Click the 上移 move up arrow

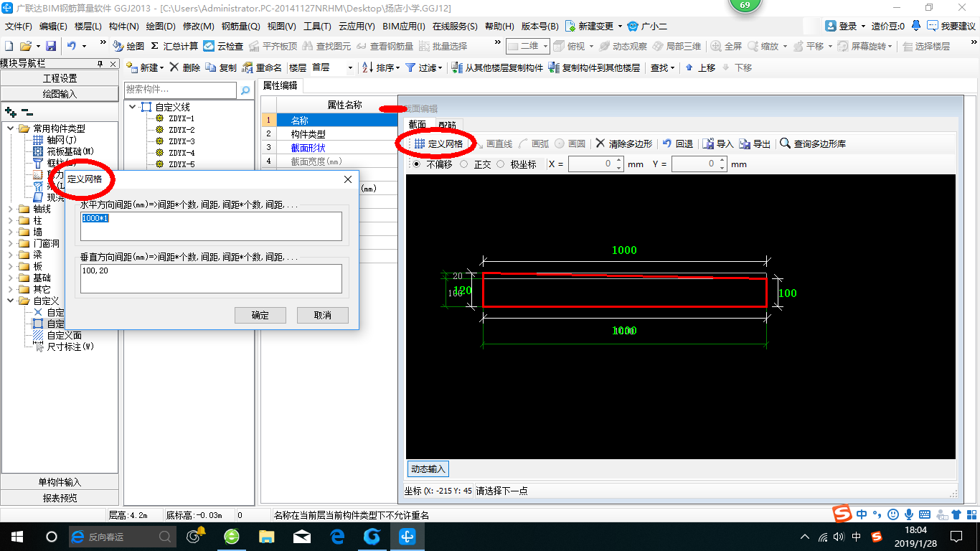689,67
